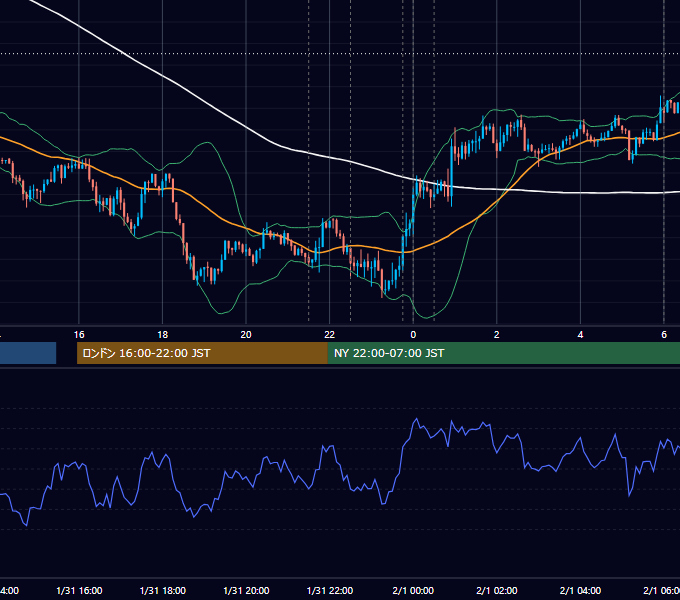Click the 1/31 16:00 time label
Image resolution: width=680 pixels, height=600 pixels.
point(79,590)
